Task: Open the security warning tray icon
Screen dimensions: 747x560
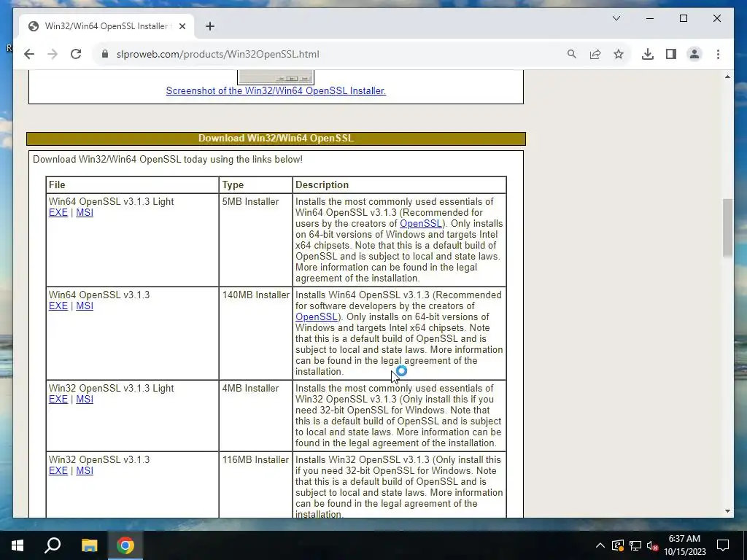Action: tap(618, 545)
